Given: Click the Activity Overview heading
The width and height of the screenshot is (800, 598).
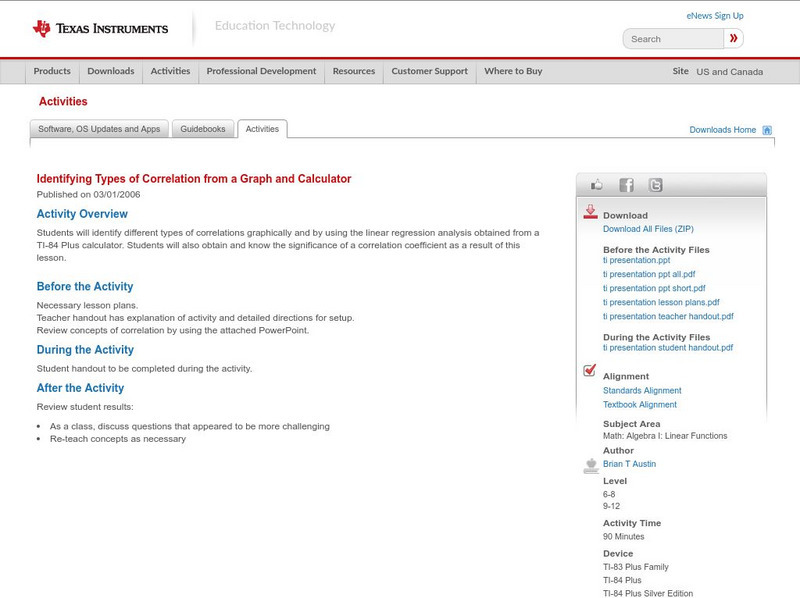Looking at the screenshot, I should click(x=82, y=214).
